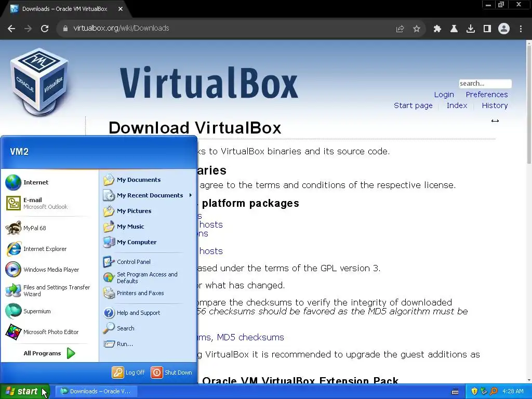Expand All Programs menu

pos(49,353)
